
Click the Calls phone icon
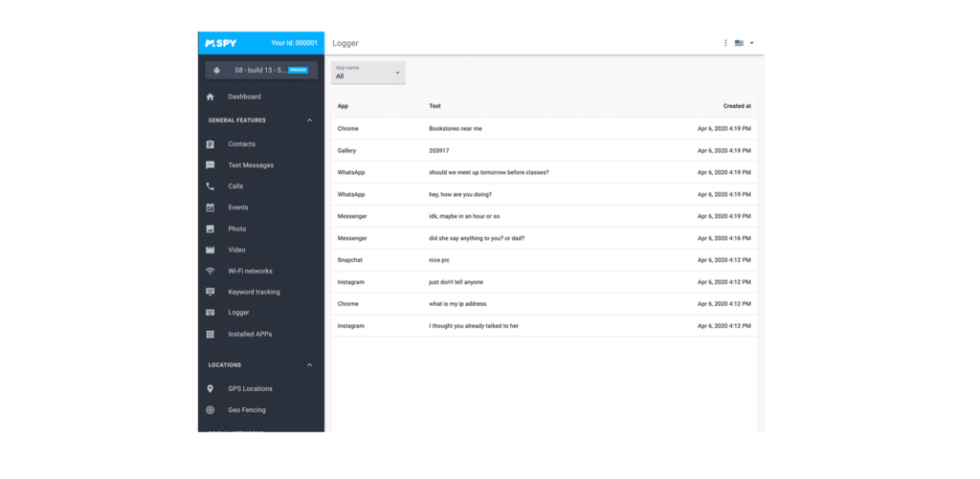210,186
